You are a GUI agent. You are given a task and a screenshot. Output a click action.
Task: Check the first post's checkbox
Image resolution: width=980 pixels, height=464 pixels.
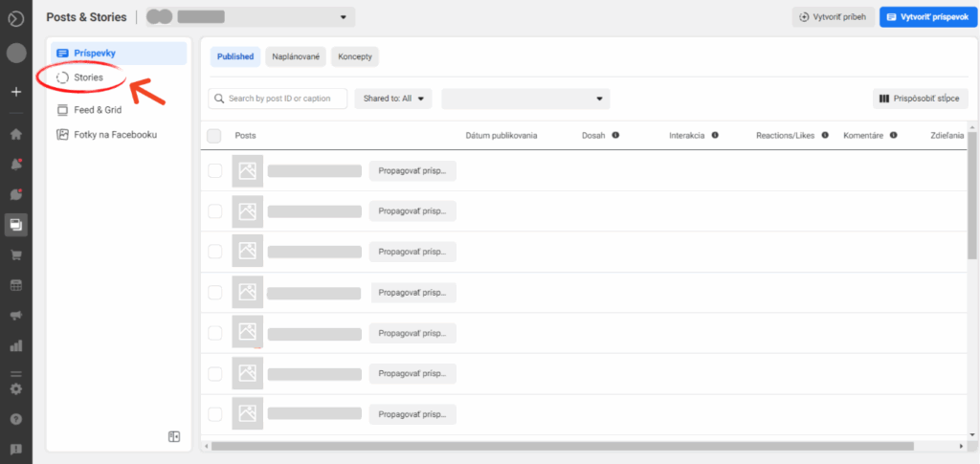(x=215, y=170)
